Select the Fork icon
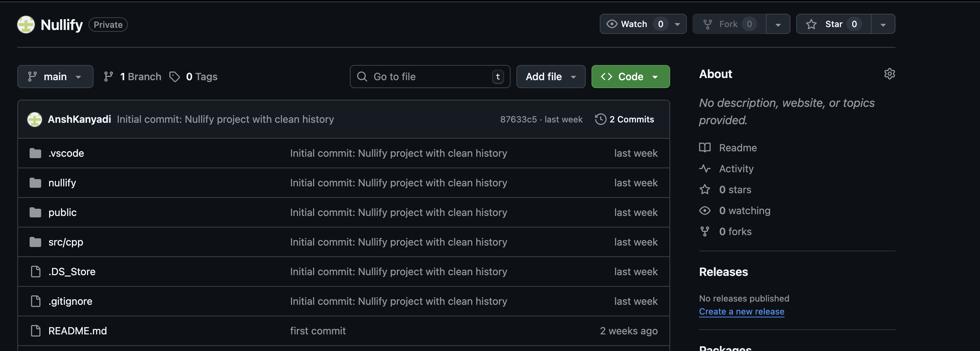980x351 pixels. [x=708, y=23]
